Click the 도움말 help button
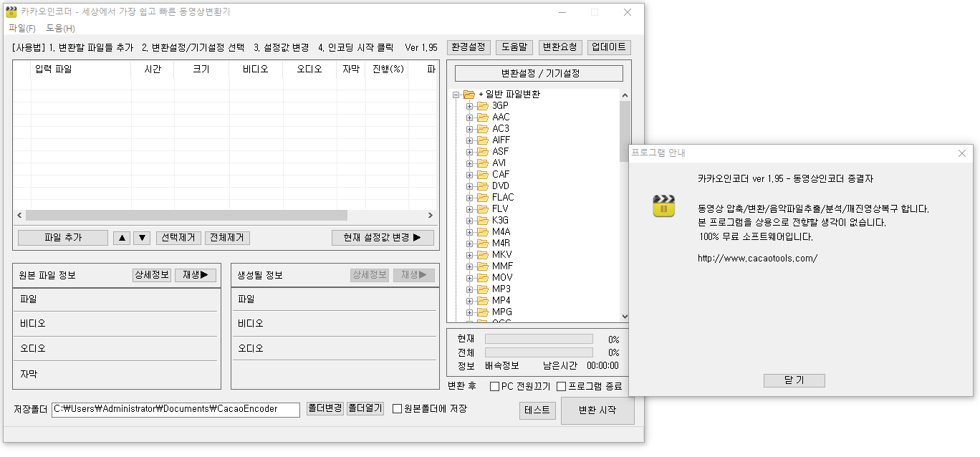 pos(514,47)
